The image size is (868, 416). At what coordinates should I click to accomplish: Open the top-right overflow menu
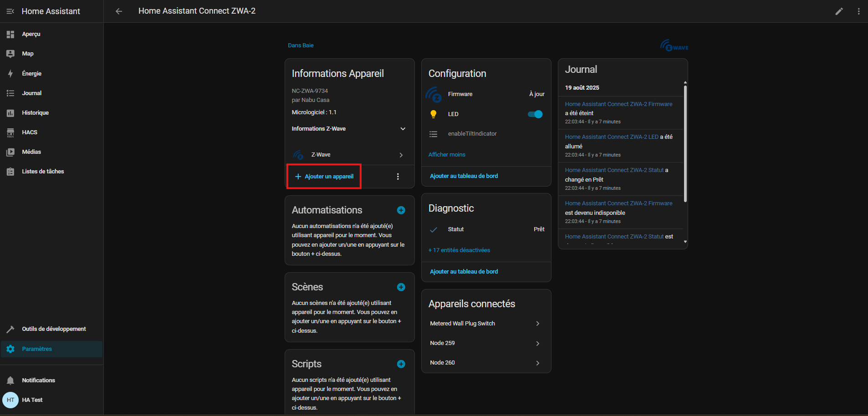858,11
